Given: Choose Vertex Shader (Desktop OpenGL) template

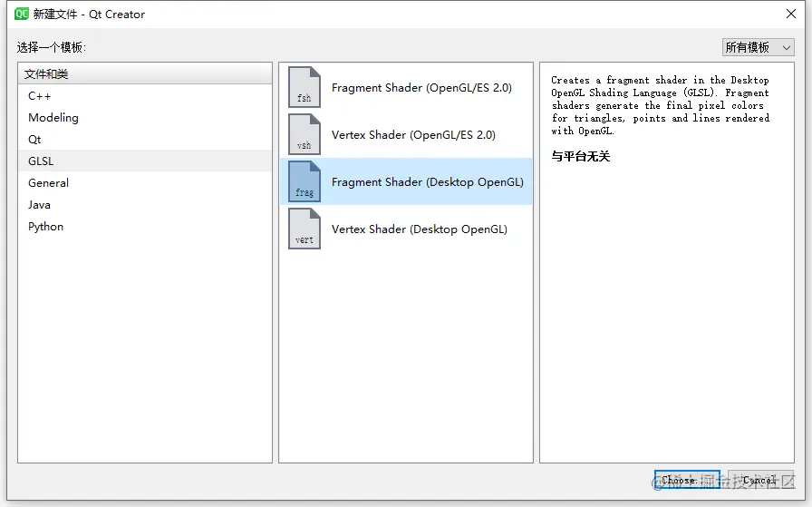Looking at the screenshot, I should pos(406,229).
